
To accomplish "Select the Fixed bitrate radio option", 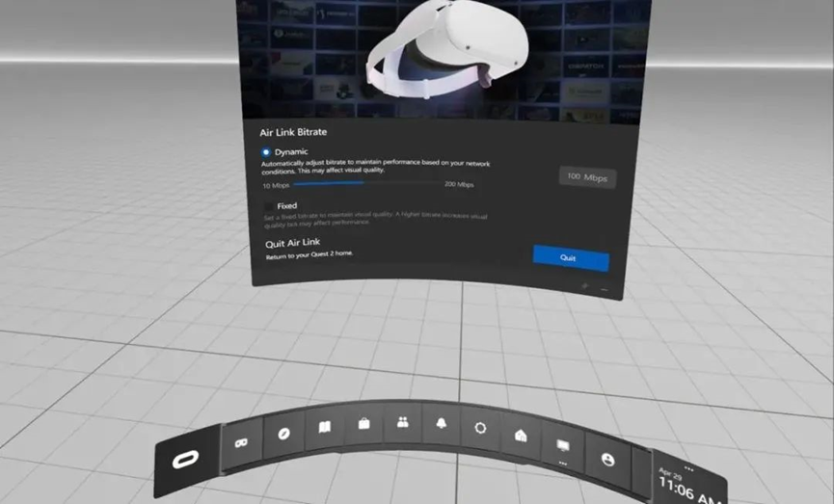I will 269,206.
